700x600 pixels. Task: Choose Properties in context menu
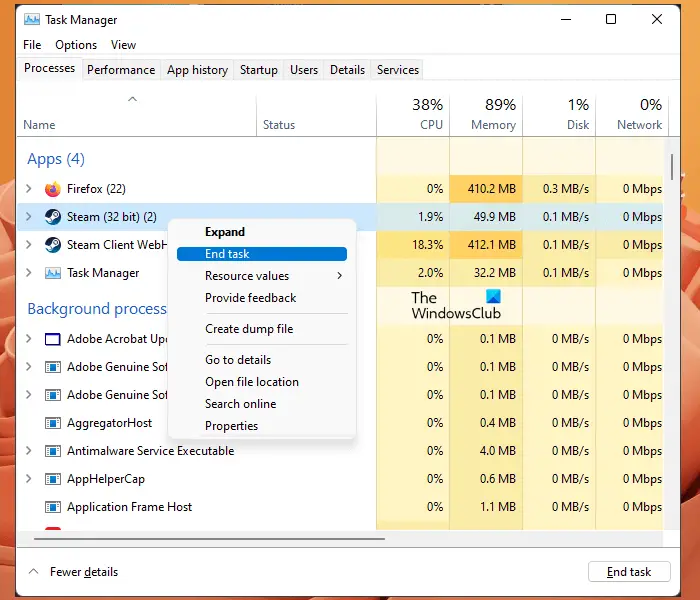point(262,426)
